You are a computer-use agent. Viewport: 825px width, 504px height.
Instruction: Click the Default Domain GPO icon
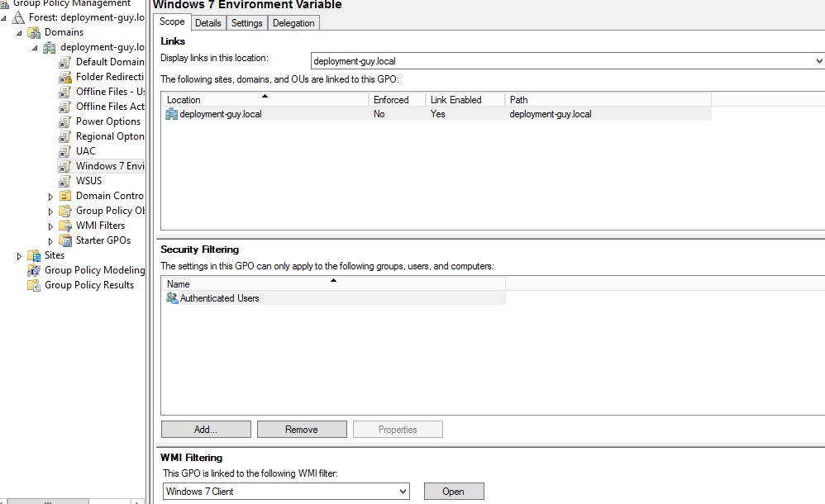pyautogui.click(x=65, y=62)
